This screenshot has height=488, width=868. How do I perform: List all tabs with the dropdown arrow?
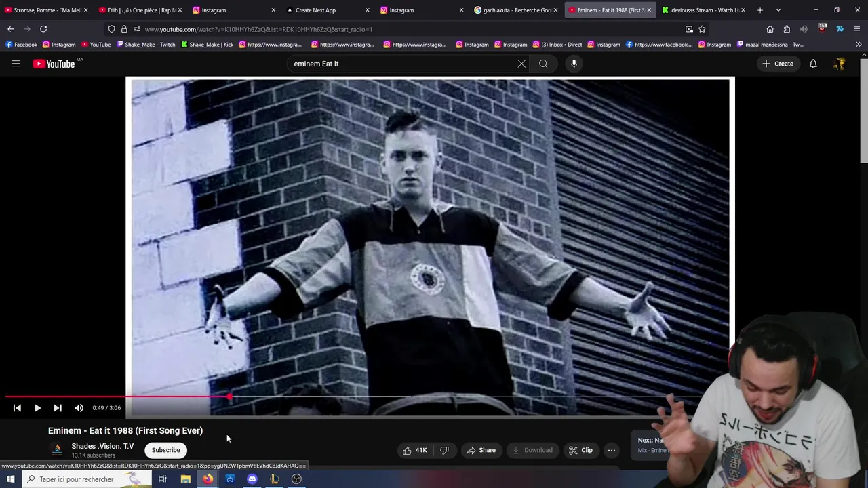click(x=778, y=10)
